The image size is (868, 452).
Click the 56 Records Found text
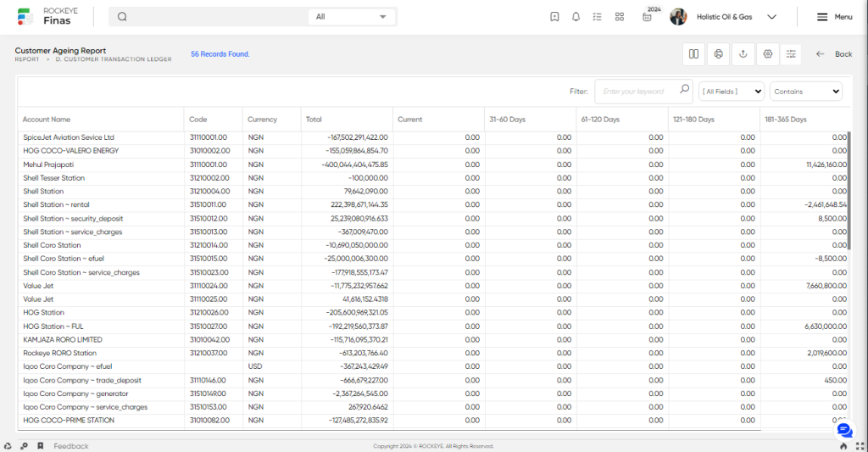220,54
